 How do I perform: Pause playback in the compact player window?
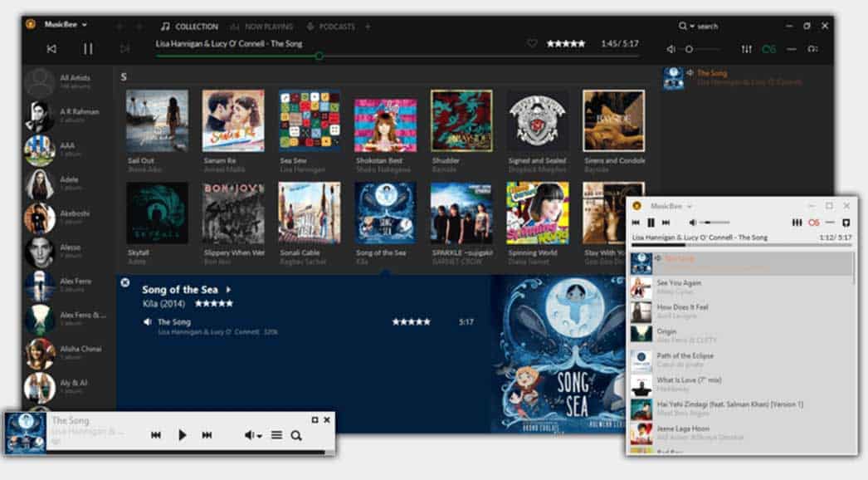point(651,223)
